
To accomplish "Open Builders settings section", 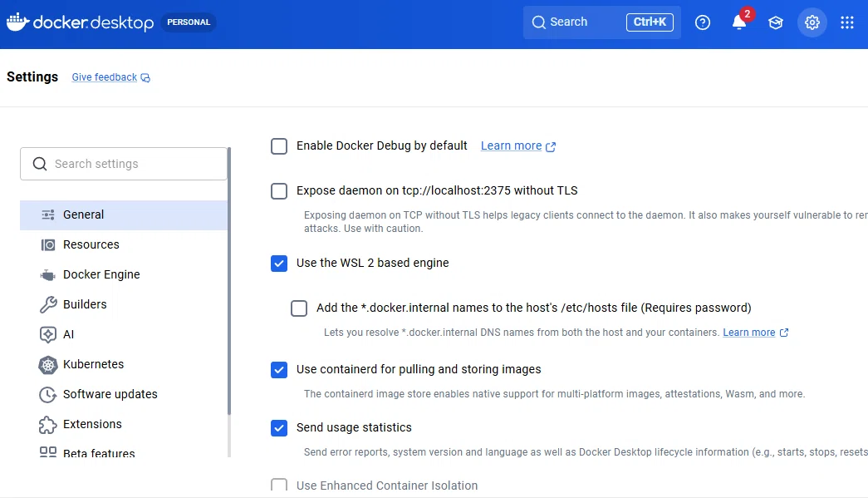I will click(x=124, y=304).
